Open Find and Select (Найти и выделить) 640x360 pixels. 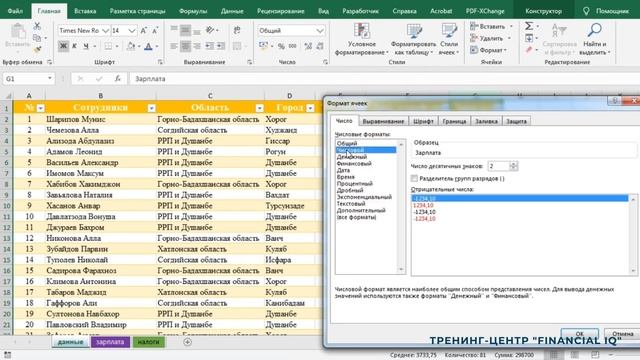[595, 39]
